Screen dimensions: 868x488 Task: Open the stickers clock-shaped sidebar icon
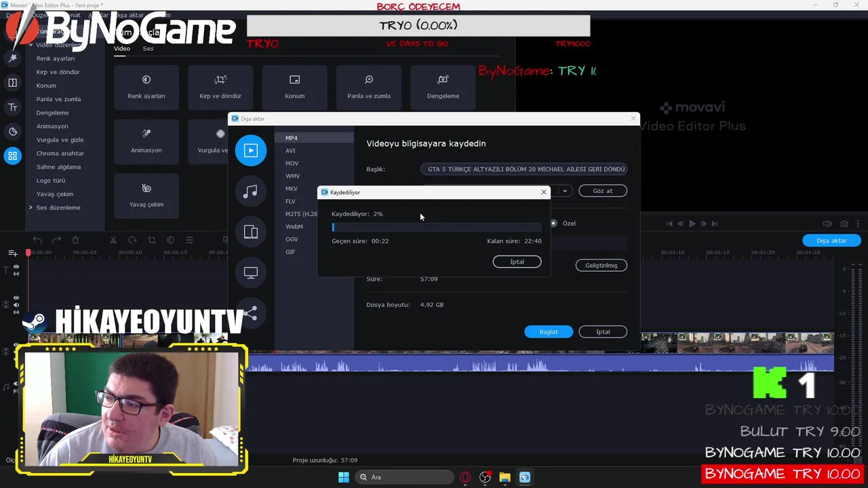click(12, 131)
